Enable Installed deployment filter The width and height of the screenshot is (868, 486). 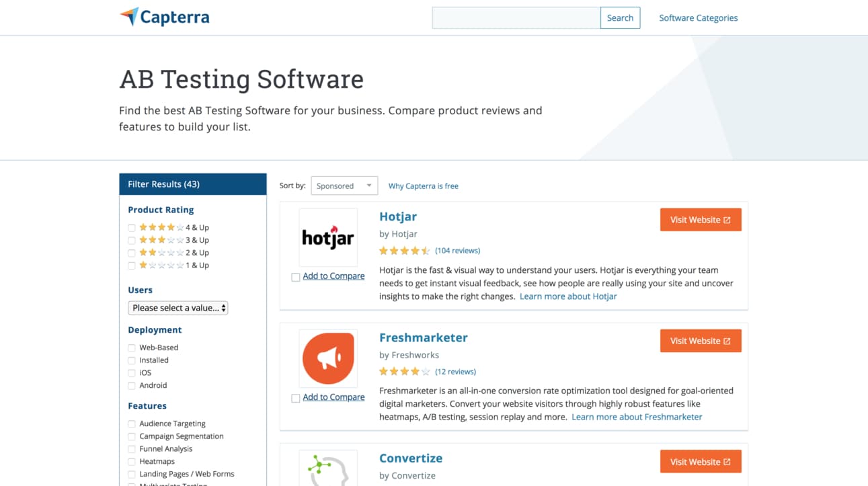tap(132, 361)
